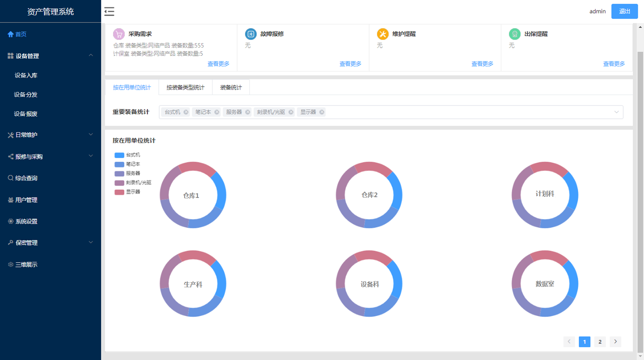Remove the 显示器 tag

coord(322,112)
